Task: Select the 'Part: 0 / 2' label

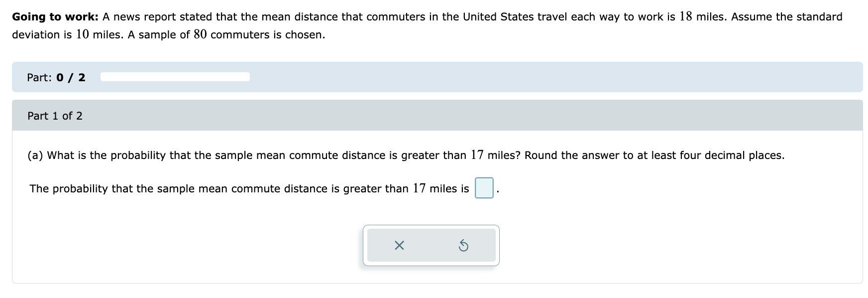Action: (x=56, y=77)
